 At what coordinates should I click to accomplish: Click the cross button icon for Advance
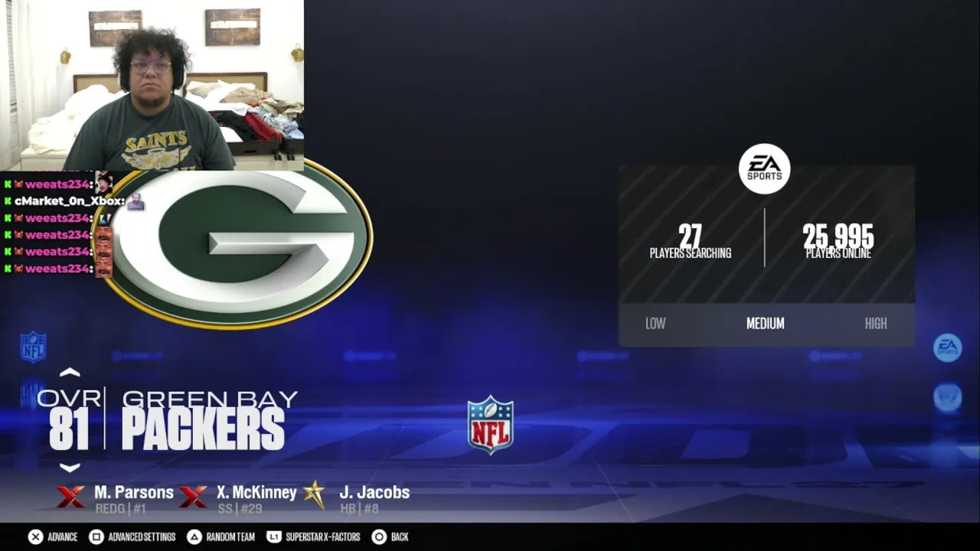coord(35,537)
